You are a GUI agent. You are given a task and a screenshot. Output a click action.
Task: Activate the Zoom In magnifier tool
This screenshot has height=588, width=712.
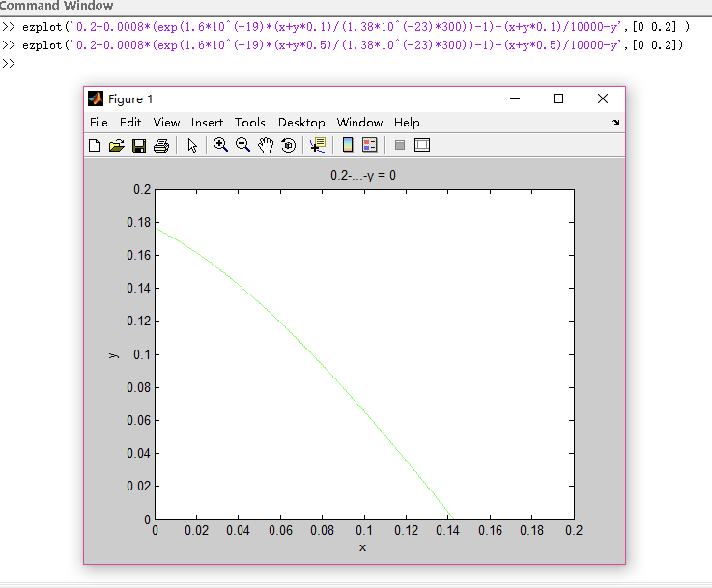(x=220, y=145)
